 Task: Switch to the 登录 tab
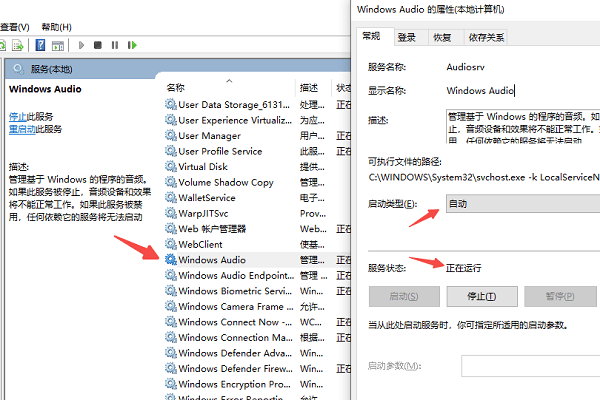[406, 37]
